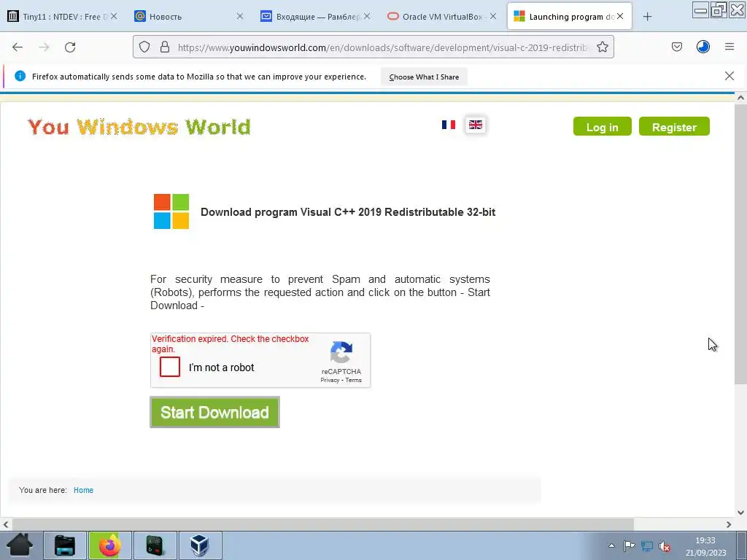Click the Register button
This screenshot has height=560, width=747.
click(x=674, y=127)
